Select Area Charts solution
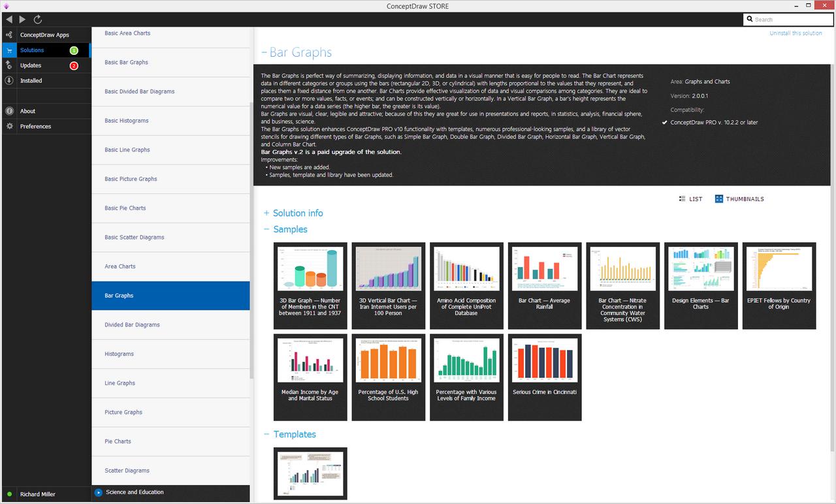The width and height of the screenshot is (836, 504). [170, 266]
